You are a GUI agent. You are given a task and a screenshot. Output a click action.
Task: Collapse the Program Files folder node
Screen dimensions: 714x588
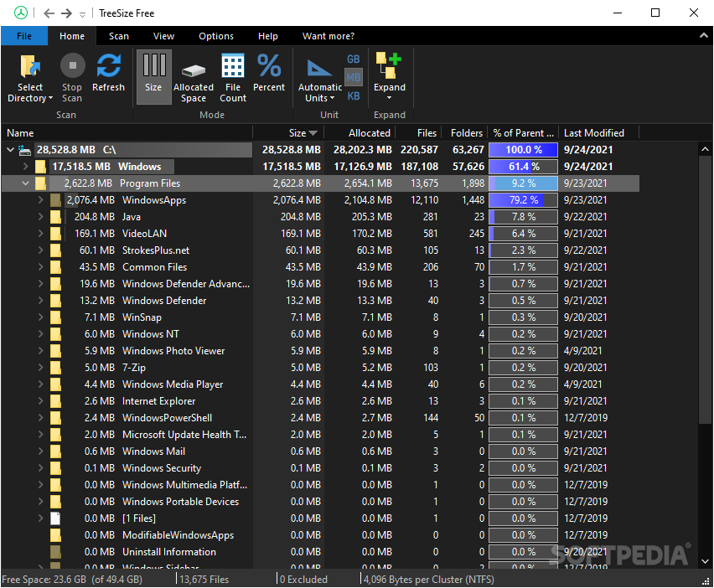(25, 183)
